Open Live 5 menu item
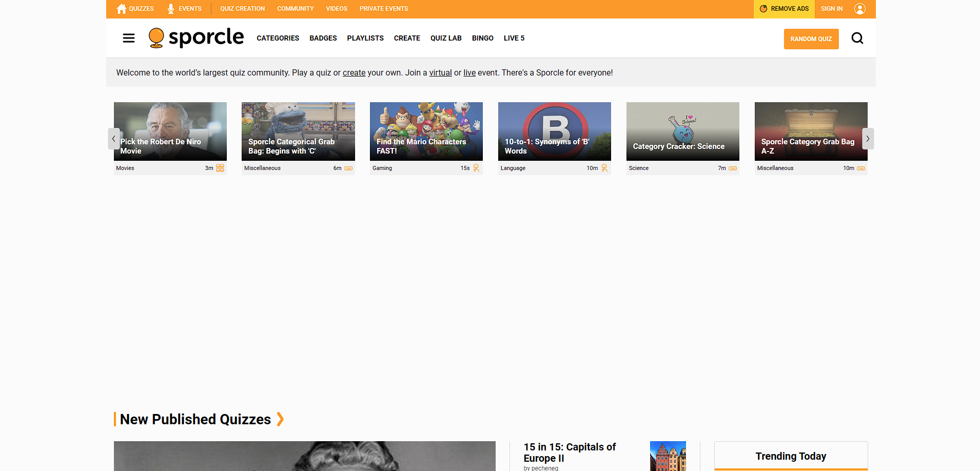Screen dimensions: 980x471 tap(514, 38)
